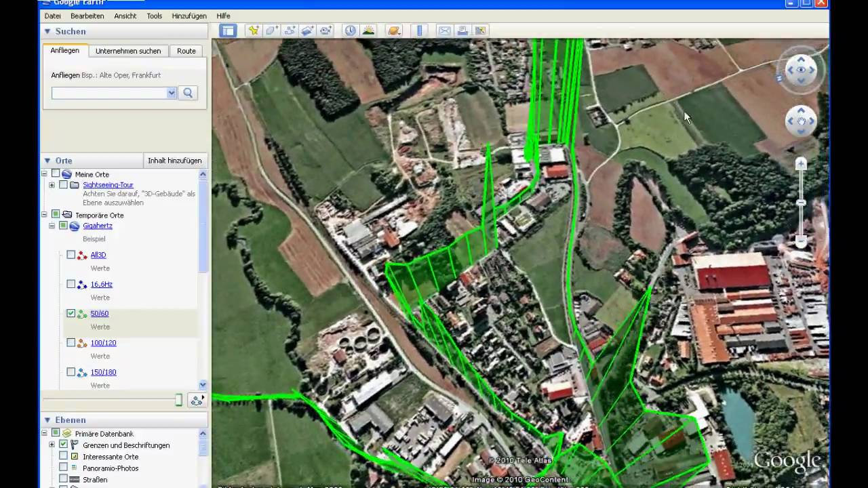Image resolution: width=868 pixels, height=488 pixels.
Task: Show the ruler measuring tool
Action: pos(419,30)
